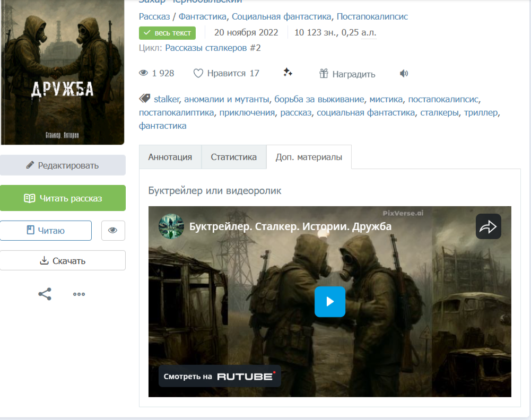
Task: Open the three-dots more options menu
Action: click(79, 294)
